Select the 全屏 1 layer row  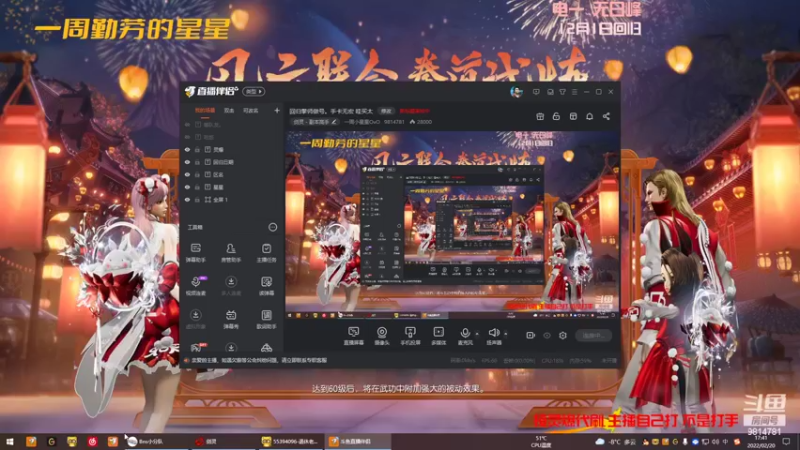click(232, 199)
